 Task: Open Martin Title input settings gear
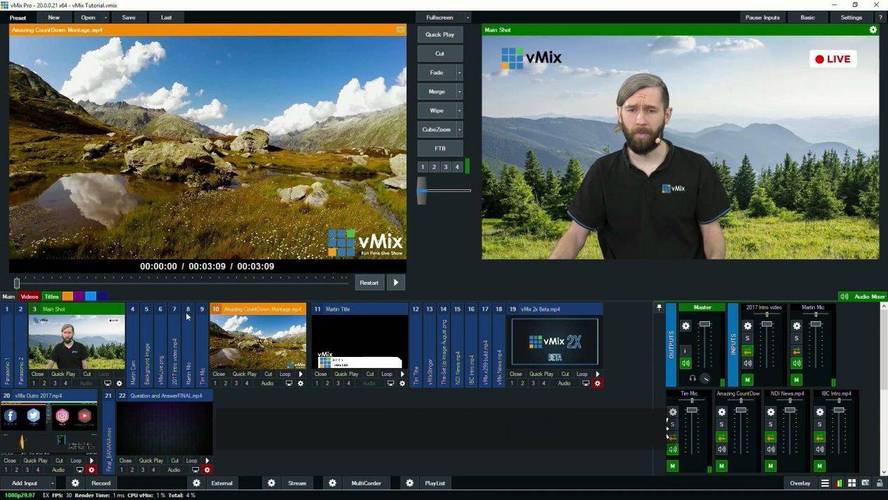click(x=403, y=383)
